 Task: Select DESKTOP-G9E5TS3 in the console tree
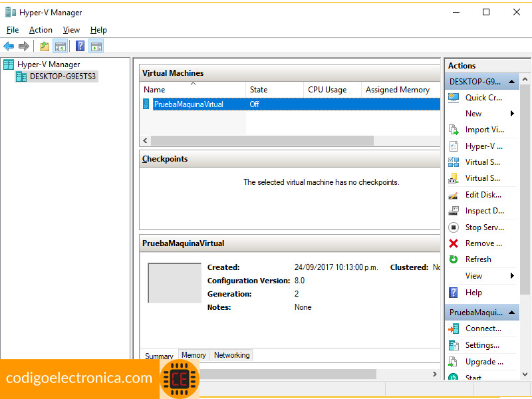pyautogui.click(x=63, y=76)
